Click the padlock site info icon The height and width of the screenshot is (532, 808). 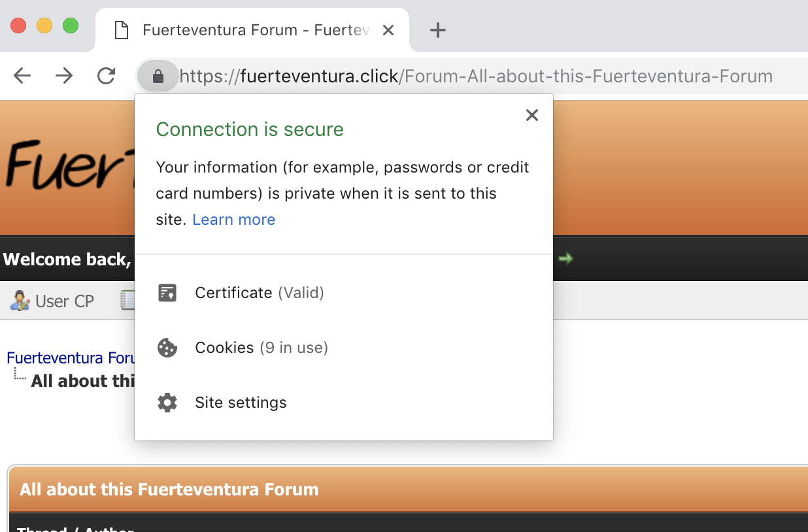pyautogui.click(x=158, y=76)
